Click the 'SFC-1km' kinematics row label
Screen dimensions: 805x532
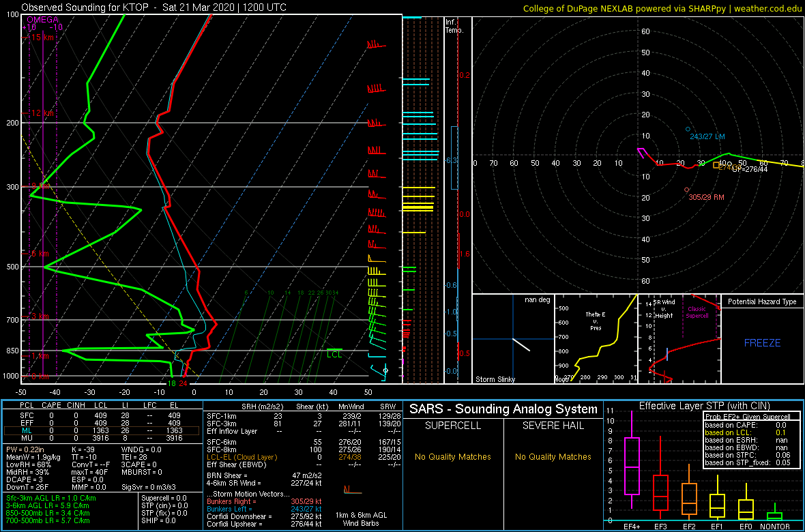pyautogui.click(x=221, y=415)
